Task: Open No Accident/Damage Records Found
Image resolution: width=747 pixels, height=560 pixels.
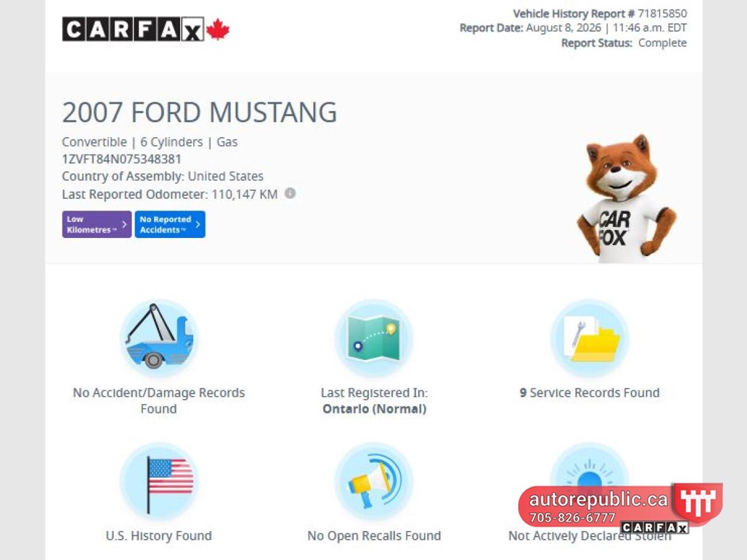Action: tap(159, 401)
